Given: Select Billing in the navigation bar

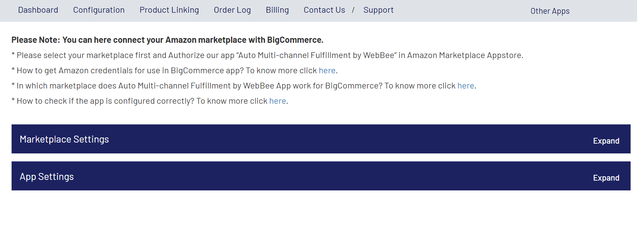Looking at the screenshot, I should pos(277,10).
